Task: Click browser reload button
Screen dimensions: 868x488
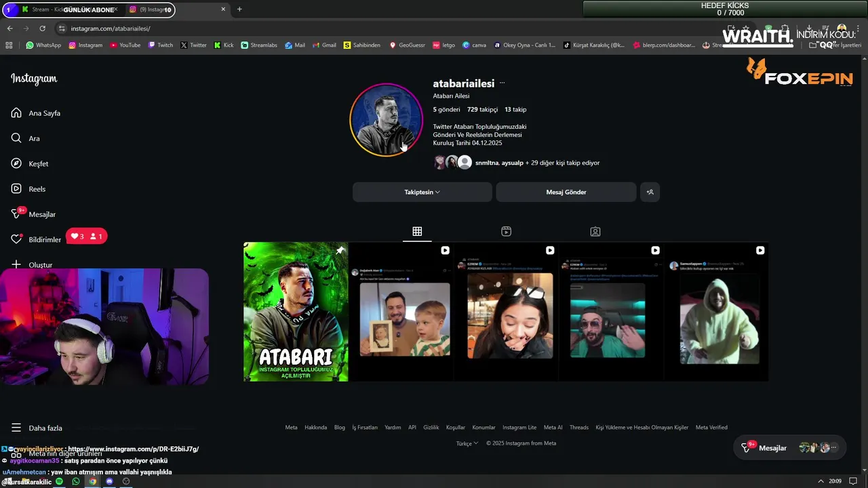Action: click(x=42, y=28)
